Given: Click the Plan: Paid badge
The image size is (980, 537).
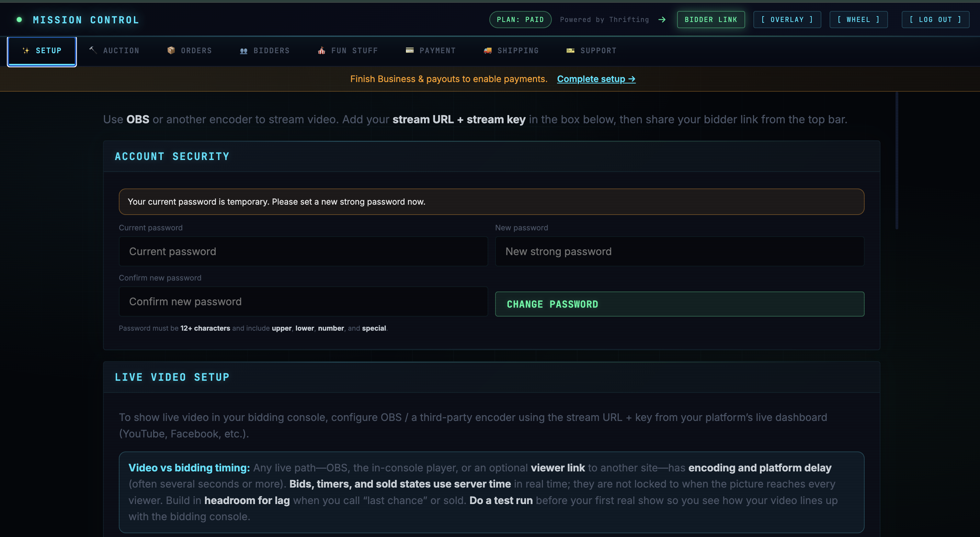Looking at the screenshot, I should (x=520, y=19).
